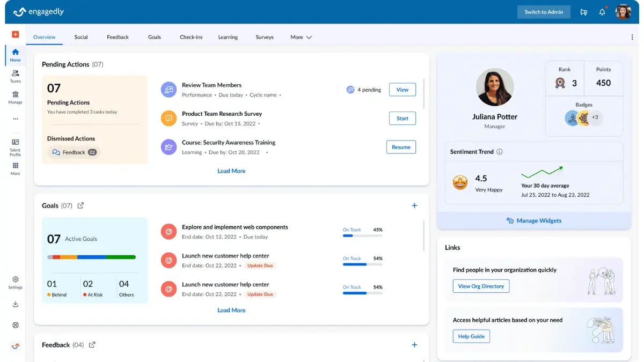
Task: Open the user profile avatar in header
Action: pos(623,12)
